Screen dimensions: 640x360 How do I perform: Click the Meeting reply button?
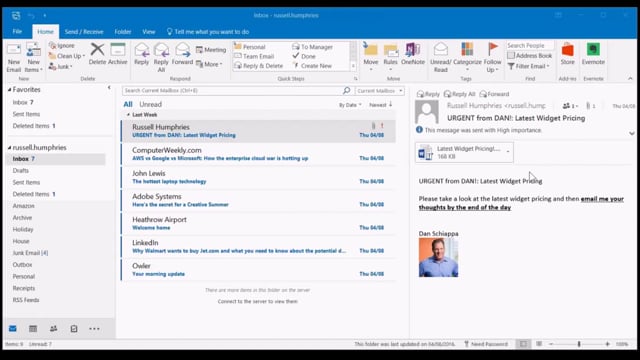point(211,49)
